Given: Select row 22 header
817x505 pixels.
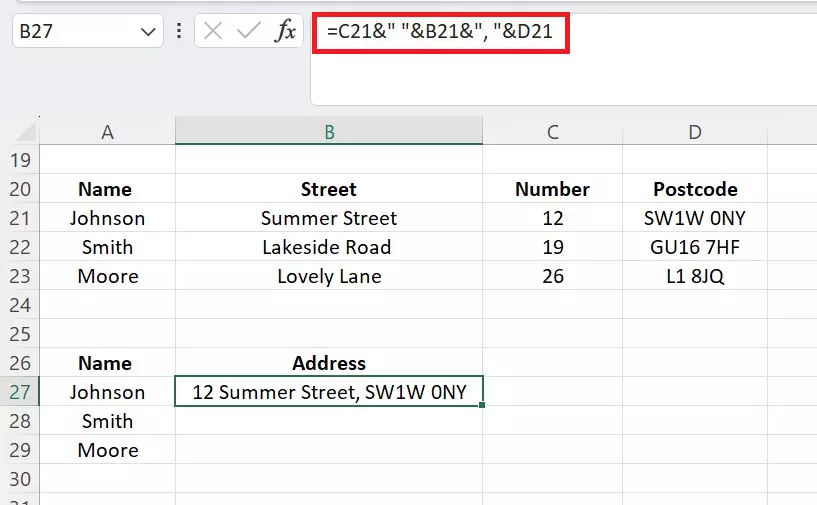Looking at the screenshot, I should (x=20, y=247).
